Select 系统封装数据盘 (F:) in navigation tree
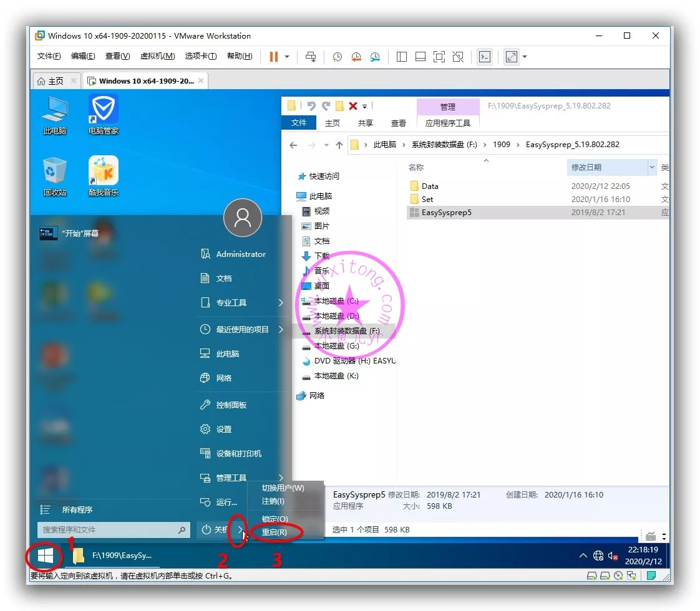Viewport: 700px width, 611px height. click(x=346, y=331)
